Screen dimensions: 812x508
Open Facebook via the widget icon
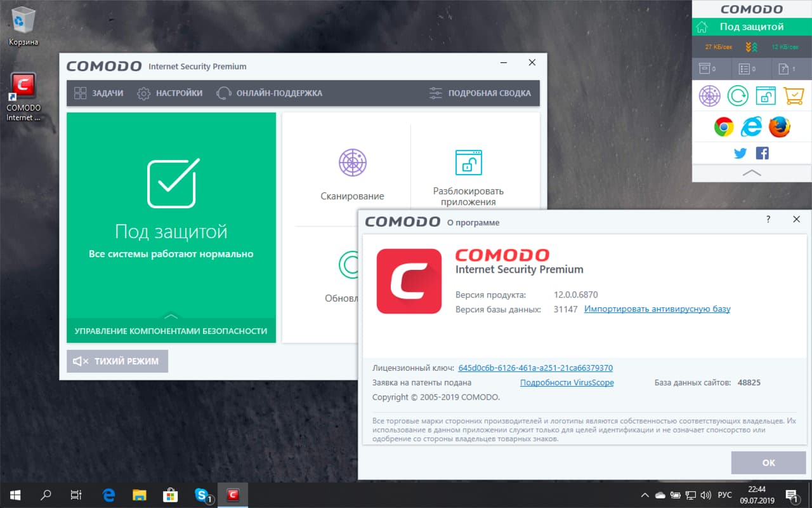pos(762,153)
